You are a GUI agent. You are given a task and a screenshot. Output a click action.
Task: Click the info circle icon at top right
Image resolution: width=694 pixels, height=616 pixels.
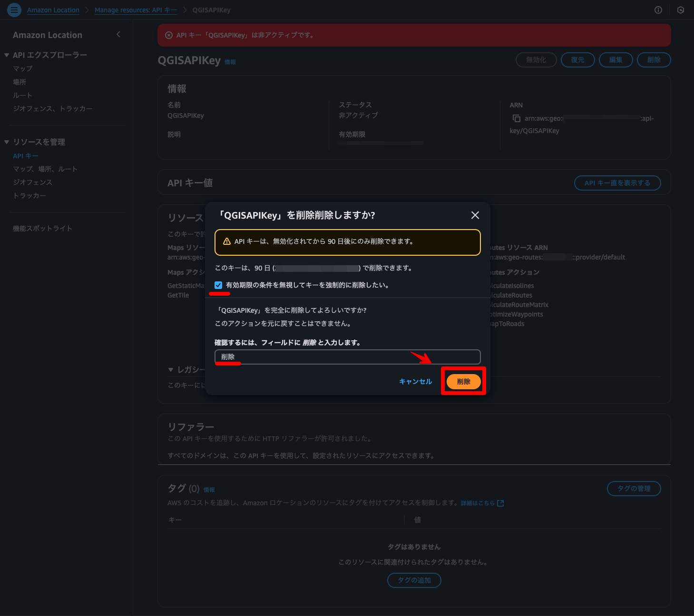(x=658, y=10)
